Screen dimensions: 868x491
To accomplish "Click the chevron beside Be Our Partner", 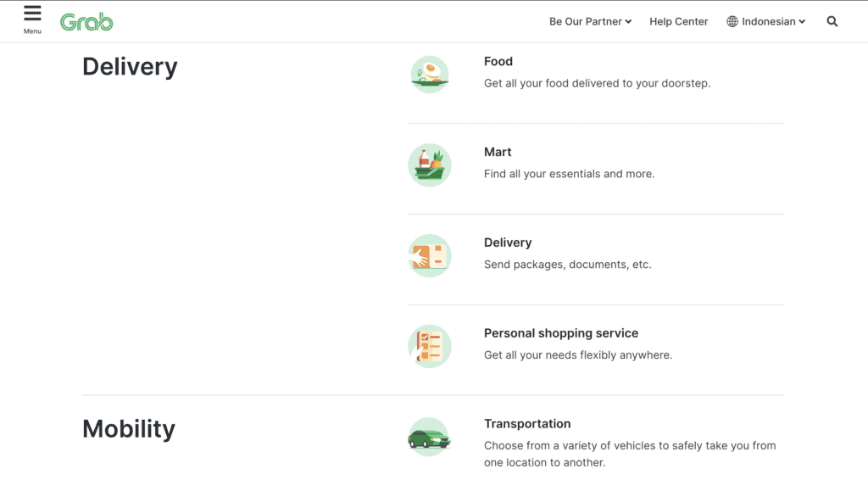I will (628, 22).
